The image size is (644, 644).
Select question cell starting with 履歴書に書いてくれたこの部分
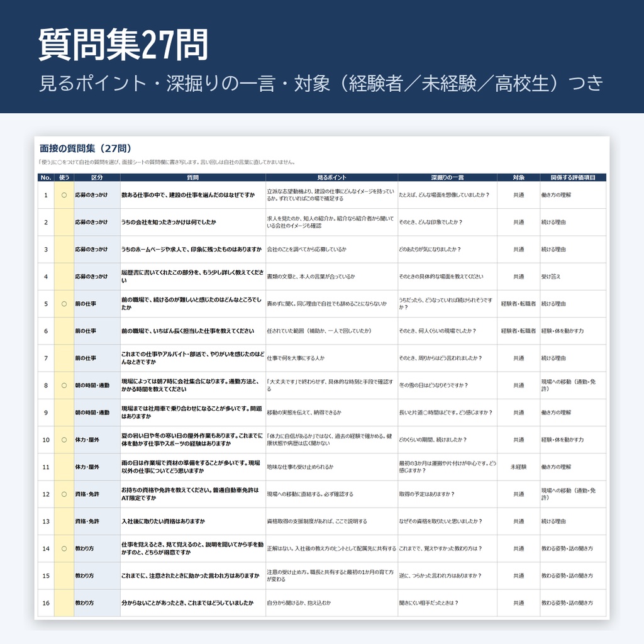pos(193,277)
